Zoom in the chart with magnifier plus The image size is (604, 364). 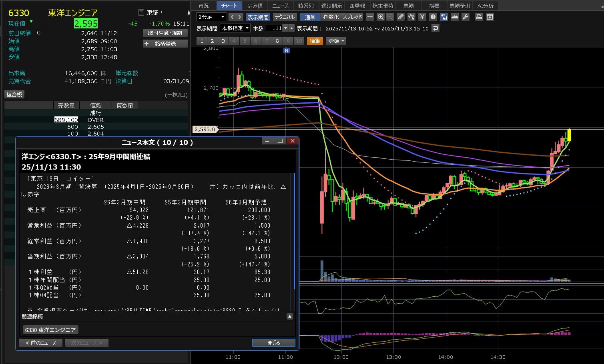(x=381, y=17)
